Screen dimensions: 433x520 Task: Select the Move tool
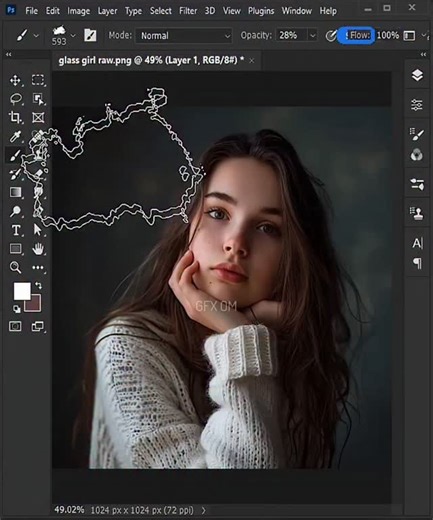(15, 80)
